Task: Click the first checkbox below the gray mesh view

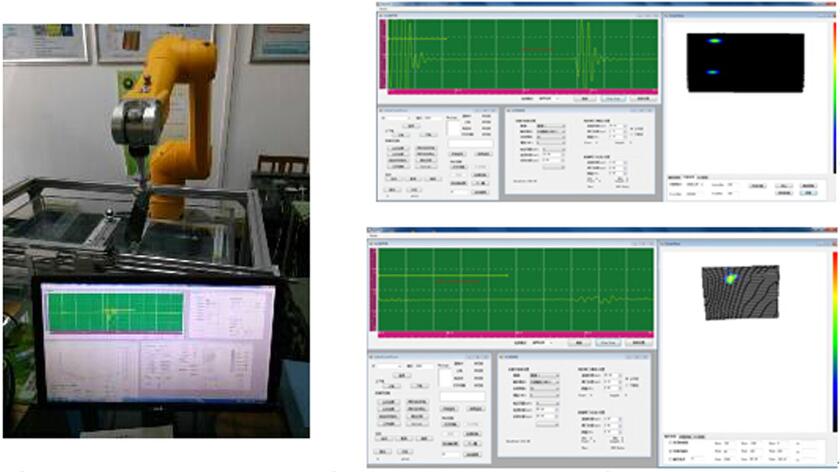Action: click(669, 443)
